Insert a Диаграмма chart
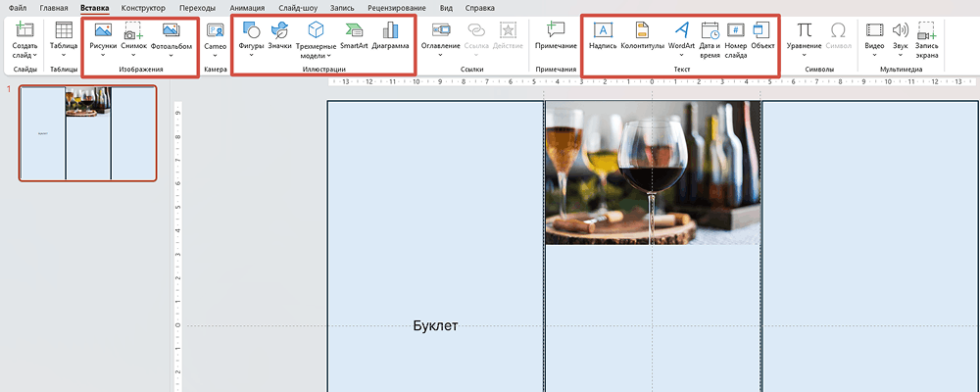 pos(390,34)
